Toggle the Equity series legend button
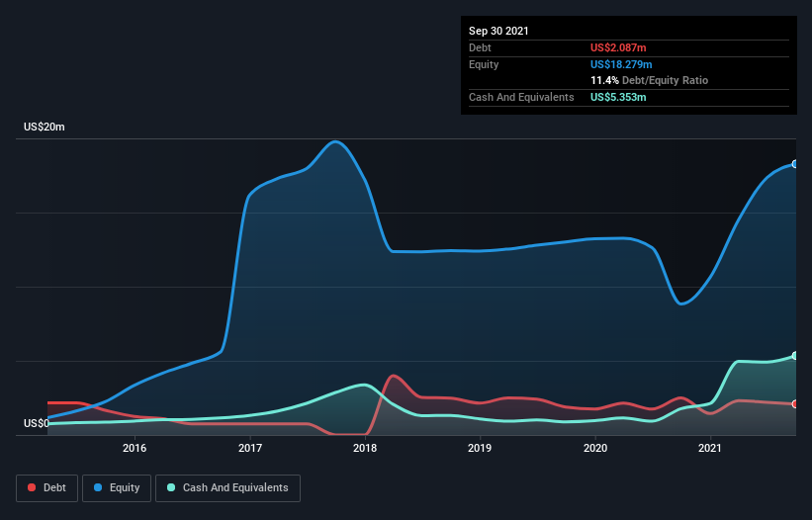 117,488
